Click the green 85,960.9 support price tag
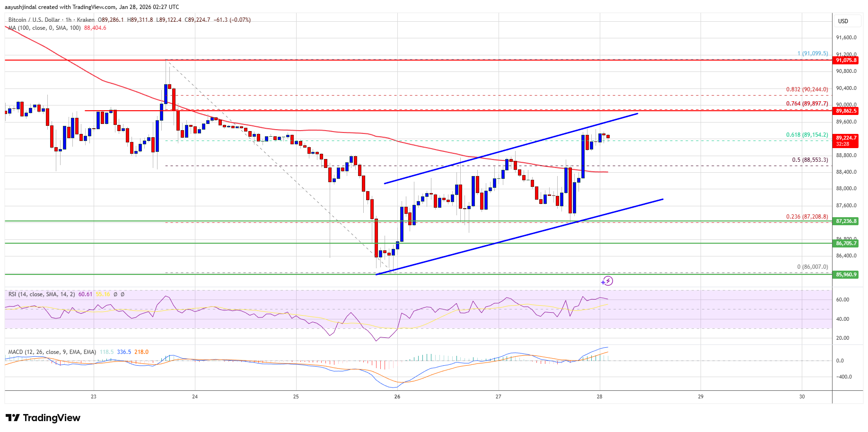This screenshot has width=868, height=432. tap(846, 274)
